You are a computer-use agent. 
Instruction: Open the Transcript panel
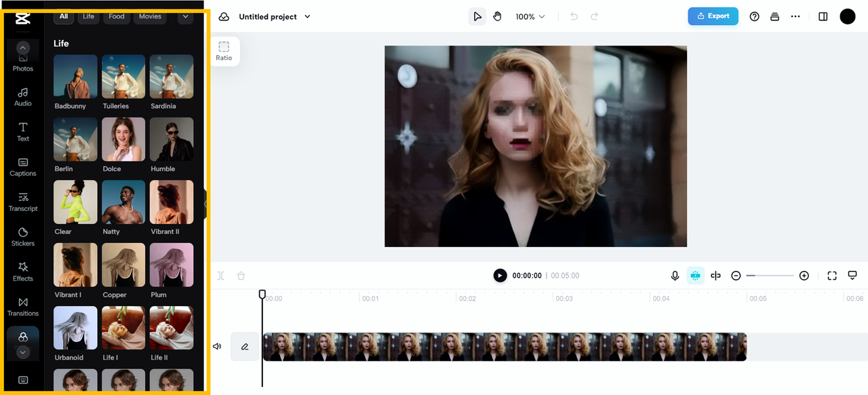coord(23,202)
